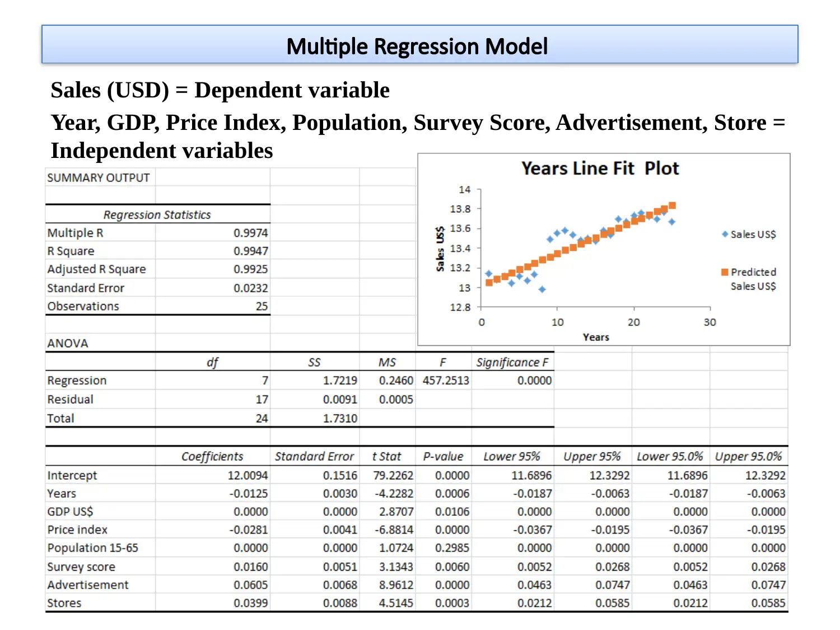Click the Stores t Stat 4.5145
This screenshot has width=840, height=630.
pyautogui.click(x=396, y=603)
